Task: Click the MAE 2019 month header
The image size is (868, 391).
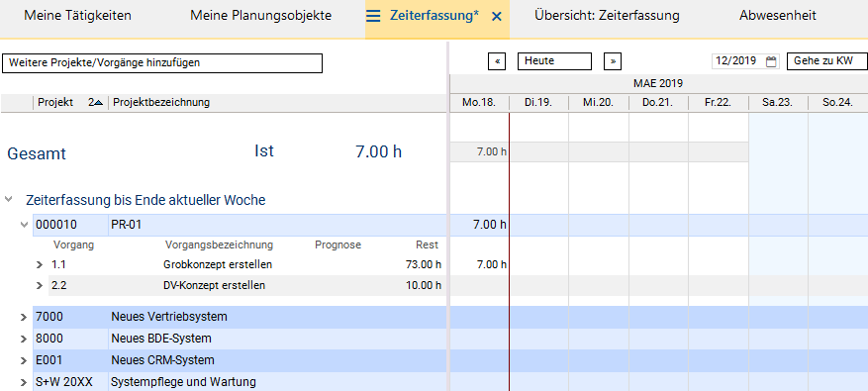Action: point(658,84)
